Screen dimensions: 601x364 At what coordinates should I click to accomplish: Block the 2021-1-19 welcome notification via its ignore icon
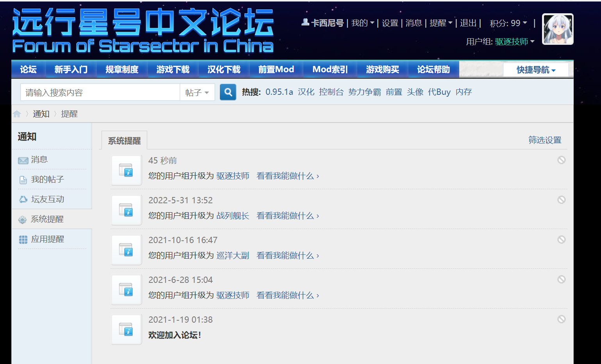(561, 319)
